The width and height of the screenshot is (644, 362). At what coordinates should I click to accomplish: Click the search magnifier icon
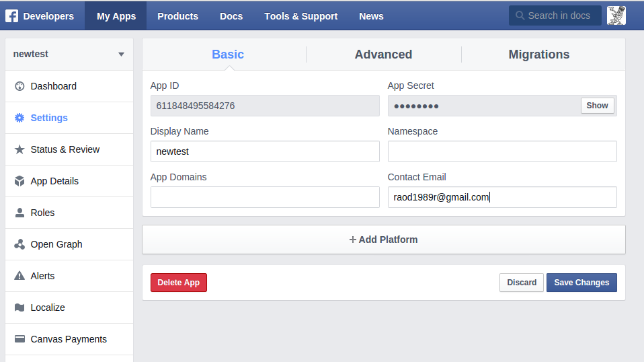coord(520,15)
